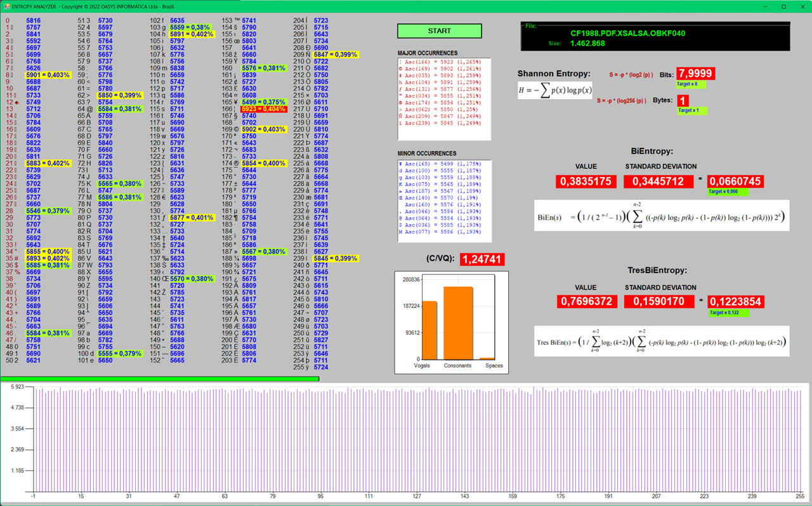Click the Bits value 7,9999

coord(695,74)
